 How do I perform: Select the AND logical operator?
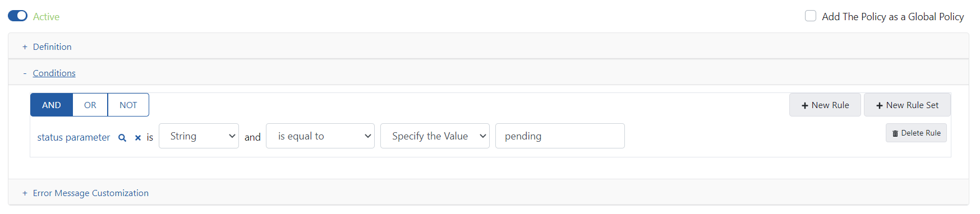52,105
